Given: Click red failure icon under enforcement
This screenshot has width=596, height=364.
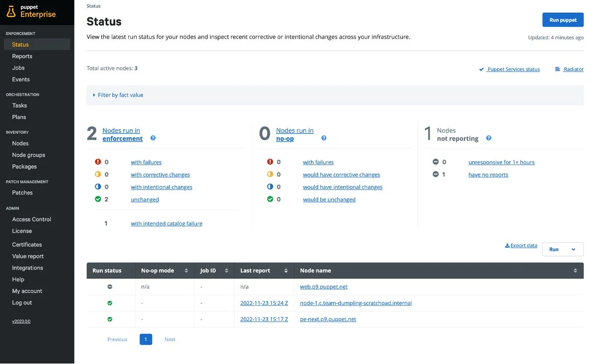Looking at the screenshot, I should [x=98, y=162].
